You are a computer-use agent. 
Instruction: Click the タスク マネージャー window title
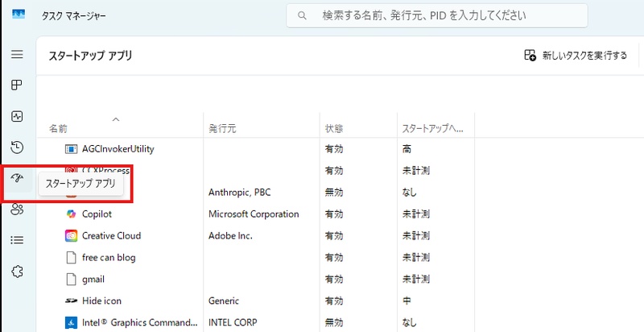(73, 16)
